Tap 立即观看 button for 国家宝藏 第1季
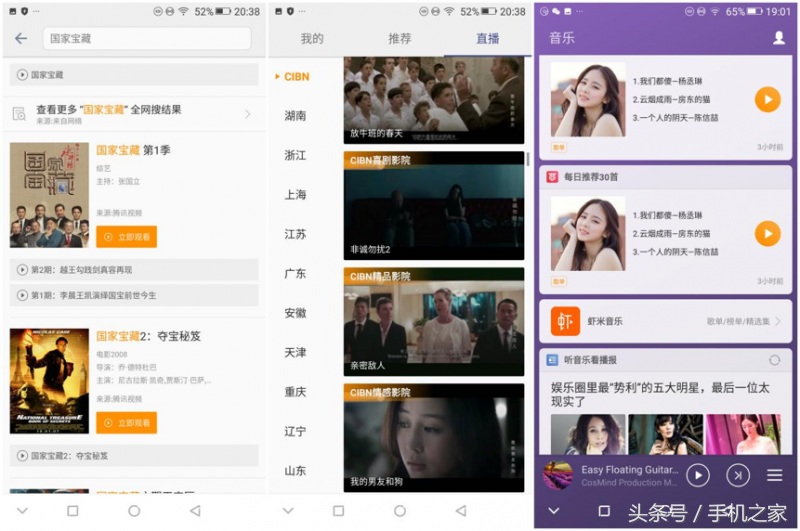This screenshot has height=531, width=800. [x=127, y=237]
